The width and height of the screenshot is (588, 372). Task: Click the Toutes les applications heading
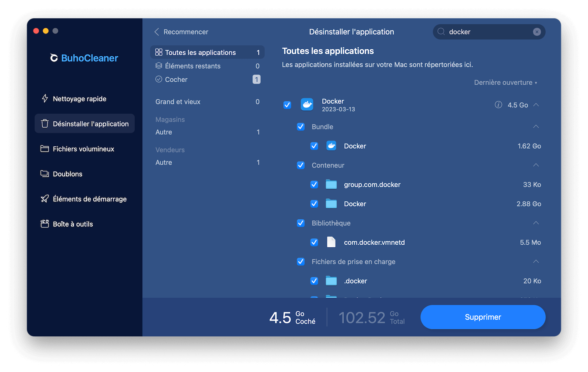(328, 51)
